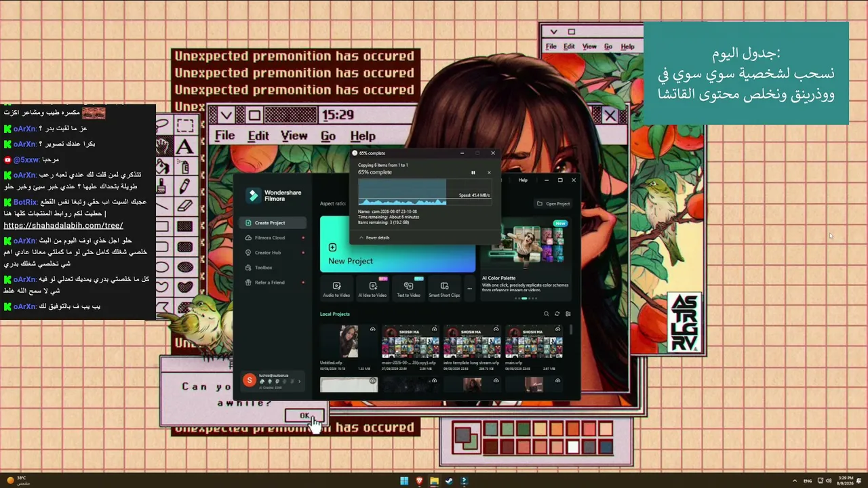Open the main.wfp project thumbnail

coord(534,342)
